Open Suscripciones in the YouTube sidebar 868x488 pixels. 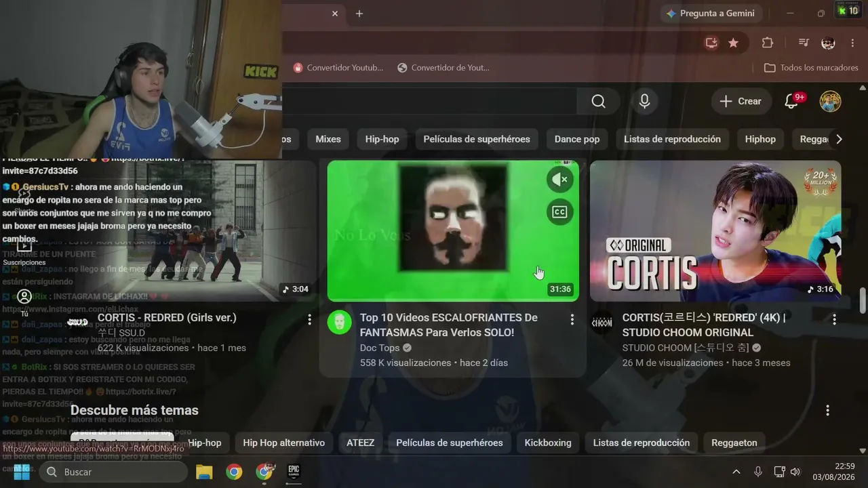pos(24,252)
